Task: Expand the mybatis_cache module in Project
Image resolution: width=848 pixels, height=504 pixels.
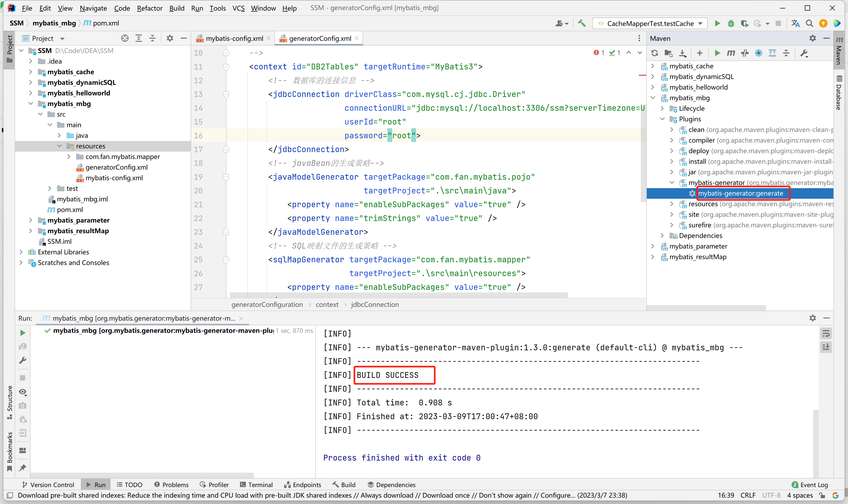Action: point(31,72)
